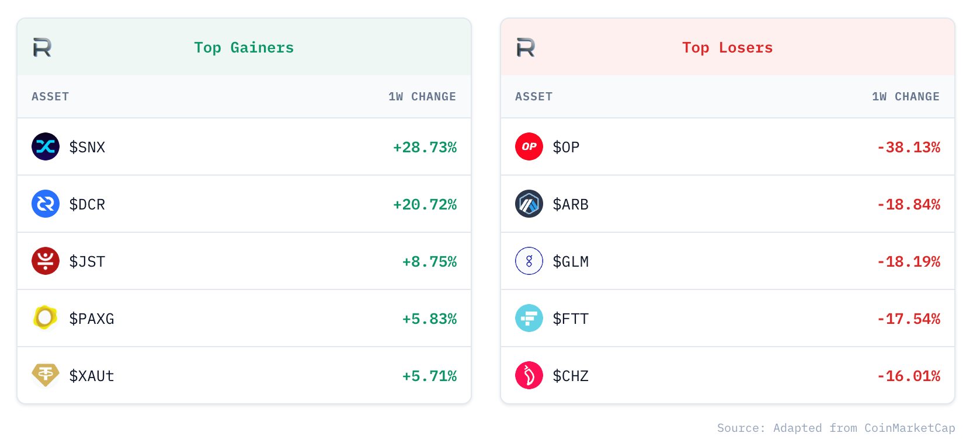The width and height of the screenshot is (980, 447).
Task: Click the PAXG gold coin icon
Action: tap(46, 318)
